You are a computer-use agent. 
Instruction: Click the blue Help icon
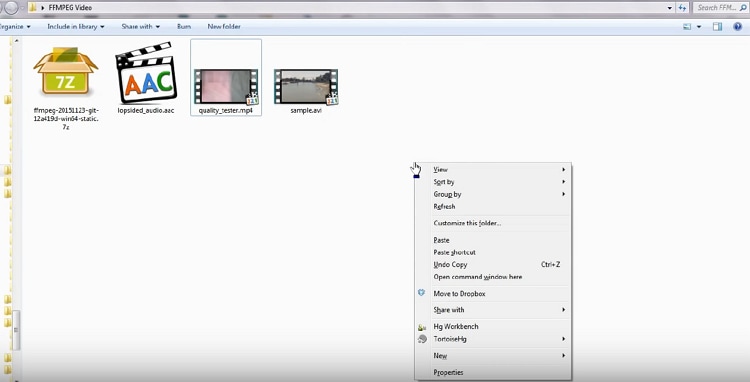[x=738, y=27]
